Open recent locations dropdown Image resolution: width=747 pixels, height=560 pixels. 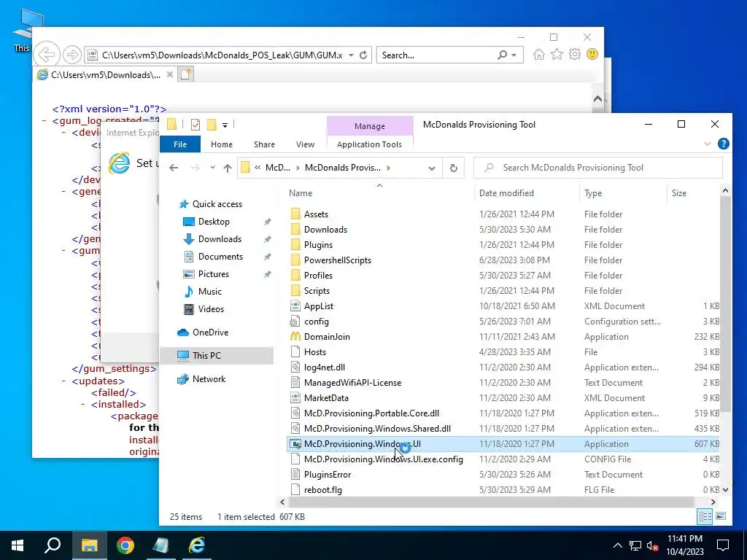tap(212, 168)
